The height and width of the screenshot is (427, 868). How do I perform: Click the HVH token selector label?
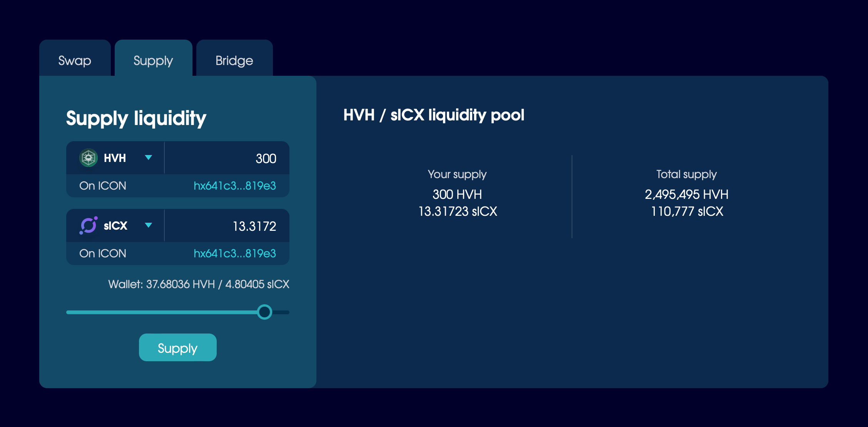(115, 158)
